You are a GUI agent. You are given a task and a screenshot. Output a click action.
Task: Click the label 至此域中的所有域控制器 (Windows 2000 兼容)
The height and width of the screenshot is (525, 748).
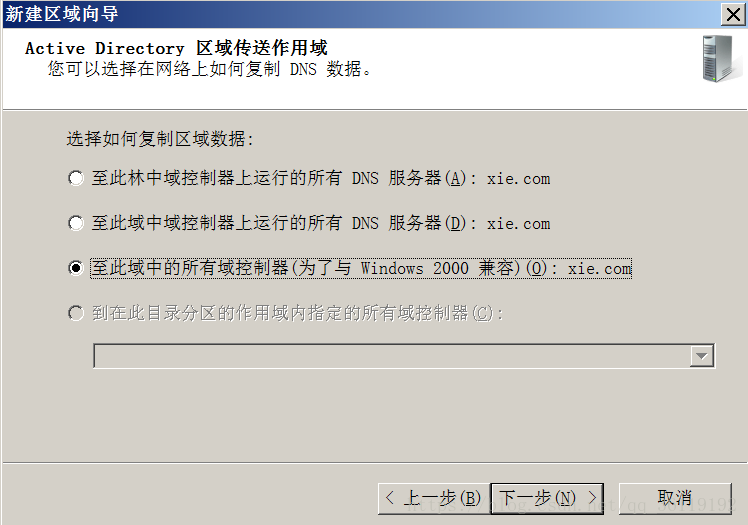(x=361, y=268)
